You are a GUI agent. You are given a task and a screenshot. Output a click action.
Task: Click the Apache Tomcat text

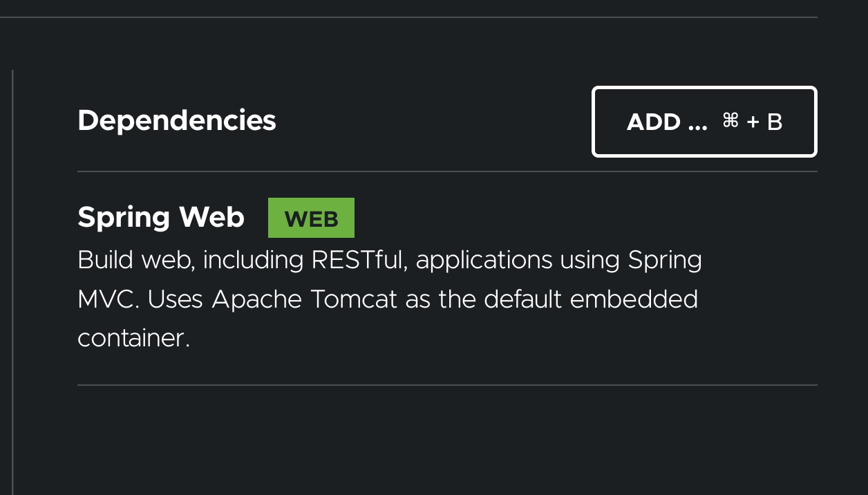pyautogui.click(x=305, y=299)
